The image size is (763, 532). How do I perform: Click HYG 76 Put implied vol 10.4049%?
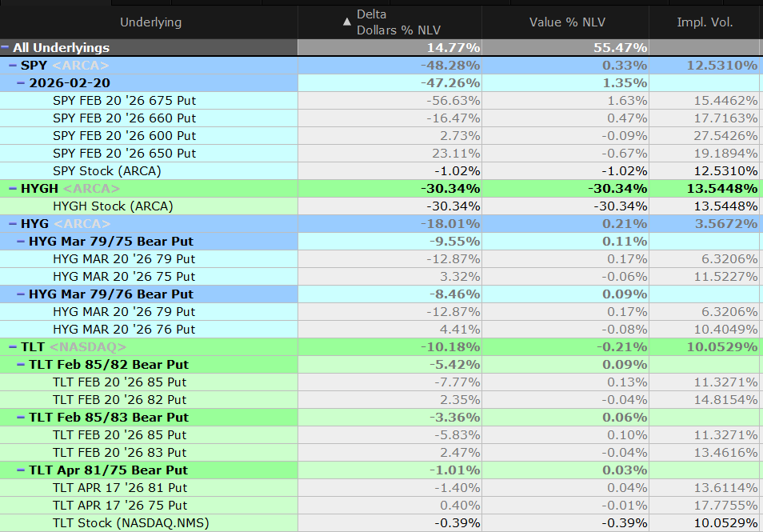(725, 329)
